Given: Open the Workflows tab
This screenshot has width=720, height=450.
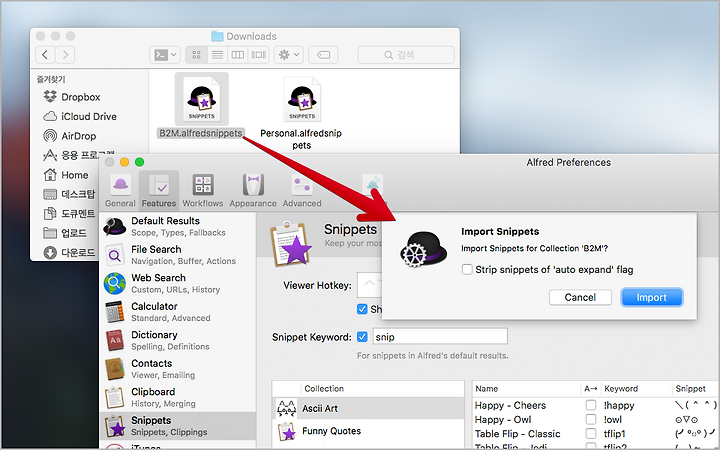Looking at the screenshot, I should click(x=202, y=191).
